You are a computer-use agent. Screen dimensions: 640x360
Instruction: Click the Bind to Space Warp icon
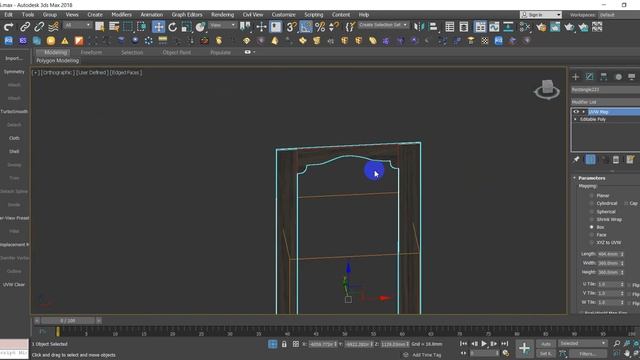tap(53, 27)
